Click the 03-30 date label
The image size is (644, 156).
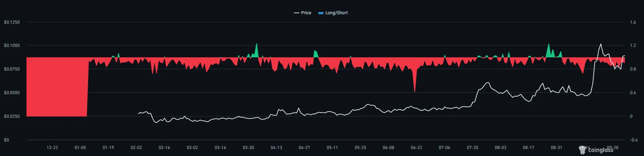249,148
